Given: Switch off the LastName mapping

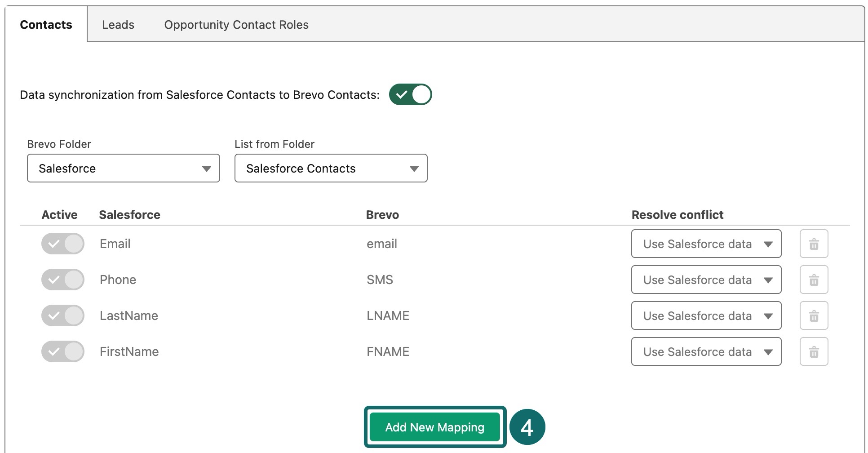Looking at the screenshot, I should 63,315.
